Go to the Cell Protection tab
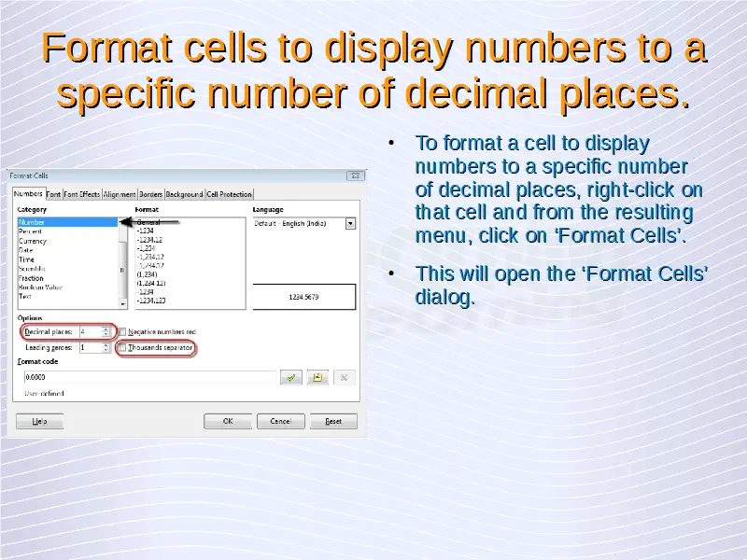747x560 pixels. pyautogui.click(x=229, y=194)
